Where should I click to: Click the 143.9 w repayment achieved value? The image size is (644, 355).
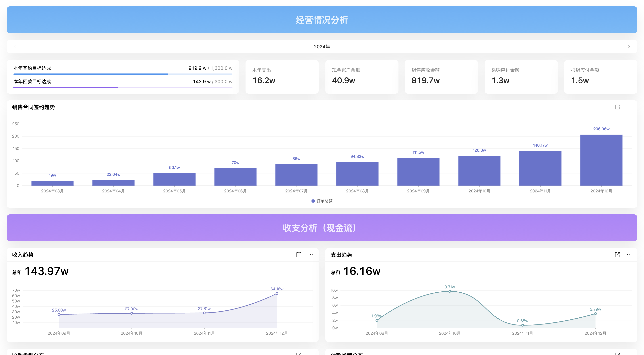(x=202, y=82)
